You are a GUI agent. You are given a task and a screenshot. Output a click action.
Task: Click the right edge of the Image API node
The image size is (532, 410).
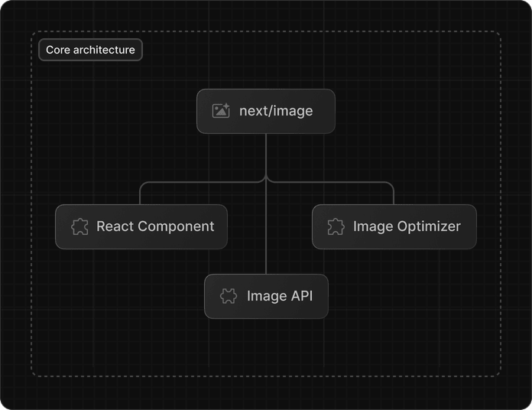(x=327, y=296)
